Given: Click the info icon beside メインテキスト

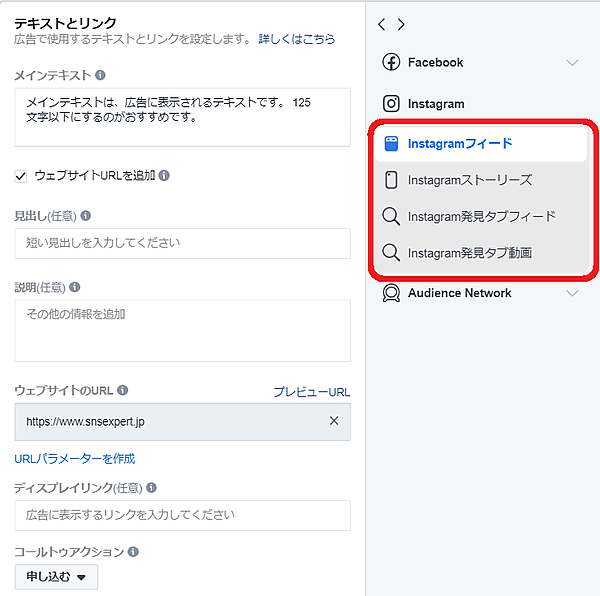Looking at the screenshot, I should click(101, 75).
